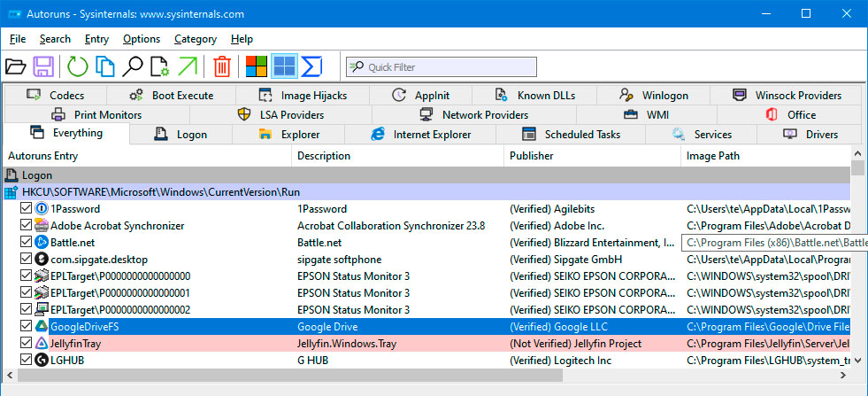Switch to the Logon tab
The height and width of the screenshot is (396, 868).
tap(181, 135)
